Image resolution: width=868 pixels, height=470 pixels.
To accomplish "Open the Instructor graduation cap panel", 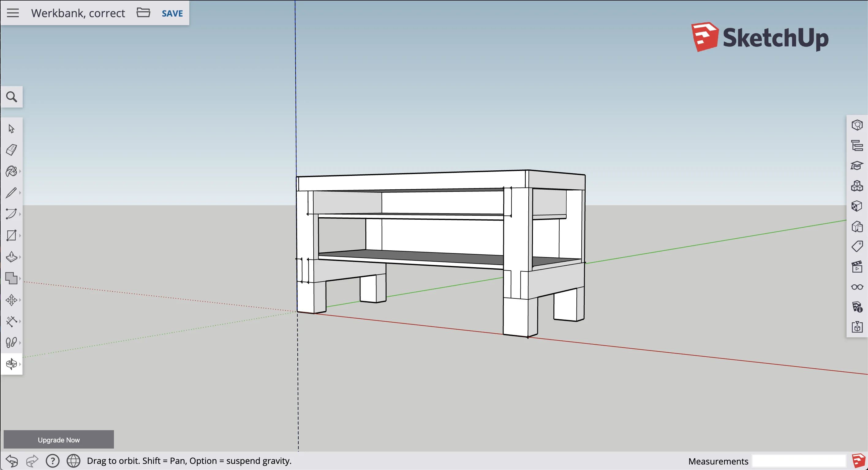I will (857, 165).
